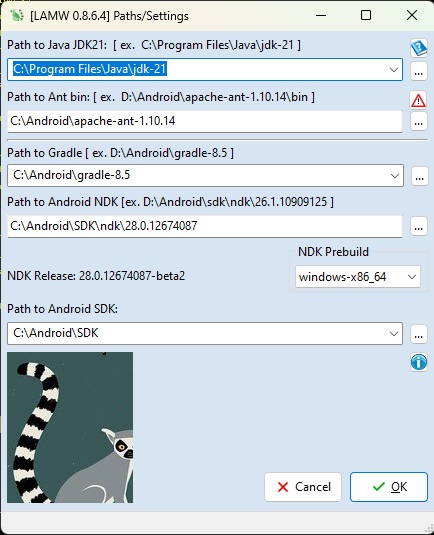The width and height of the screenshot is (434, 535).
Task: Browse for Ant bin path folder
Action: pos(419,122)
